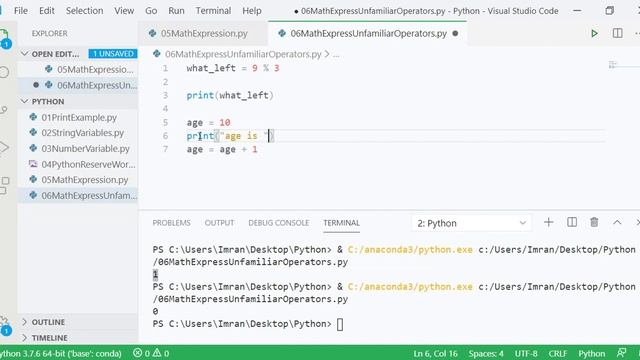Create a new terminal with the plus icon
640x360 pixels.
pos(549,222)
